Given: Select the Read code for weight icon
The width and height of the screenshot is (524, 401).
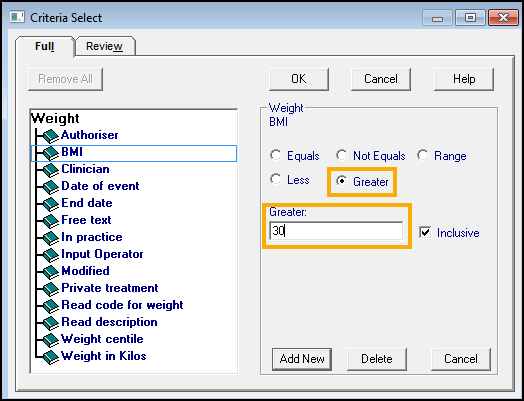Looking at the screenshot, I should pos(51,306).
